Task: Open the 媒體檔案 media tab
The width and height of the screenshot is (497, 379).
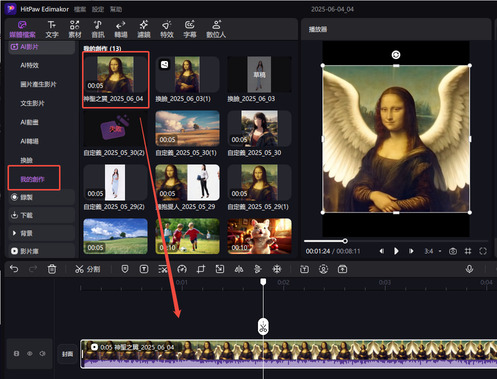Action: pyautogui.click(x=22, y=29)
